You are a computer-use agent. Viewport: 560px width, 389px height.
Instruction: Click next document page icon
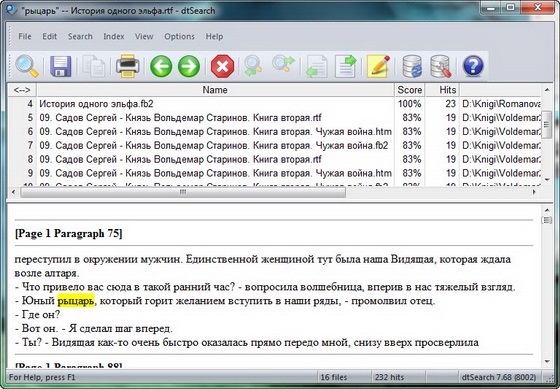345,66
